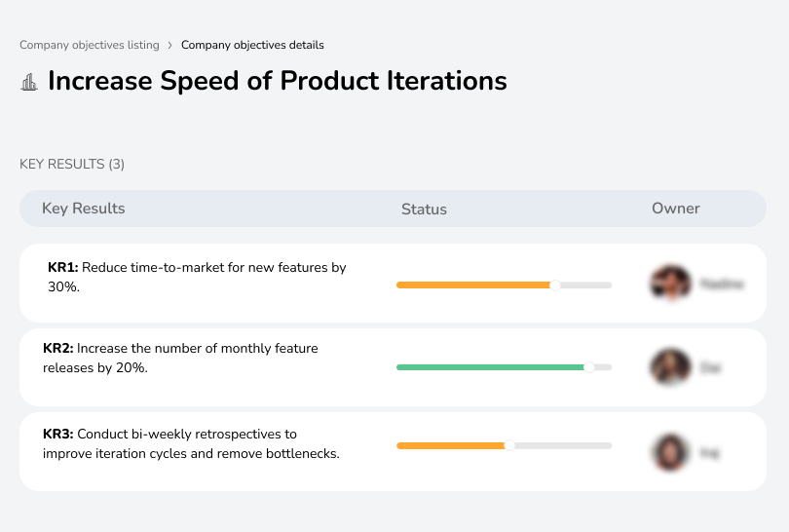Click the blurred owner name in KR3 row
Screen dimensions: 789x532
point(709,453)
